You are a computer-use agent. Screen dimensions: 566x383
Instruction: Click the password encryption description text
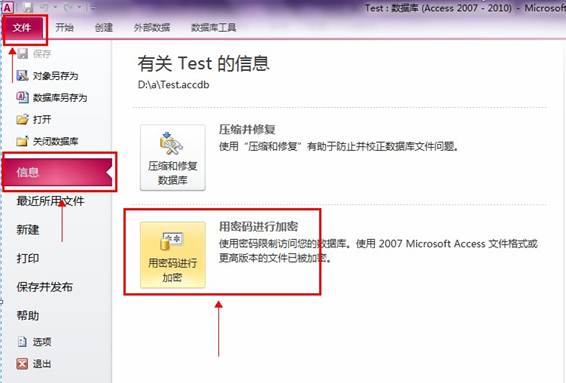coord(378,251)
